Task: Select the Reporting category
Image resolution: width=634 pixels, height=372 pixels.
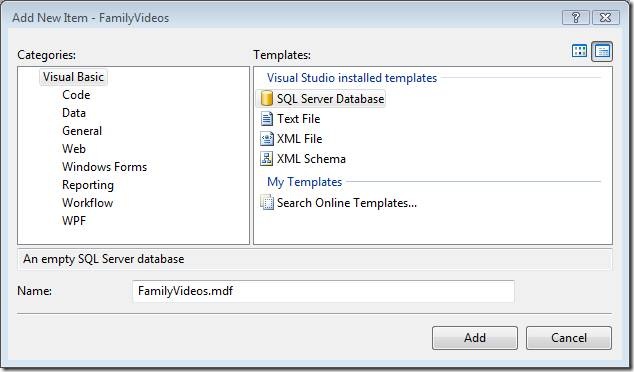Action: click(88, 185)
